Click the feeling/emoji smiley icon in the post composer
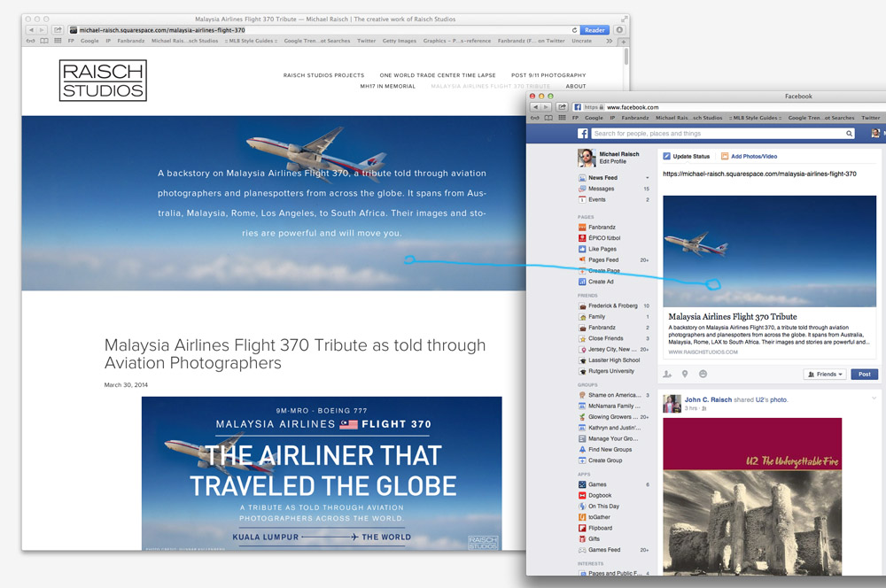Viewport: 886px width, 588px height. point(703,374)
